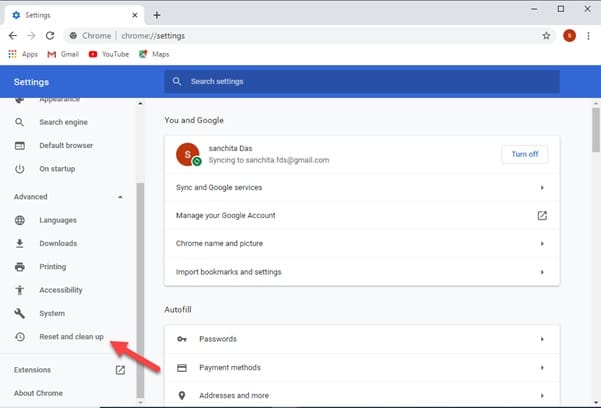
Task: Open the Apps bookmark shortcut
Action: [23, 54]
